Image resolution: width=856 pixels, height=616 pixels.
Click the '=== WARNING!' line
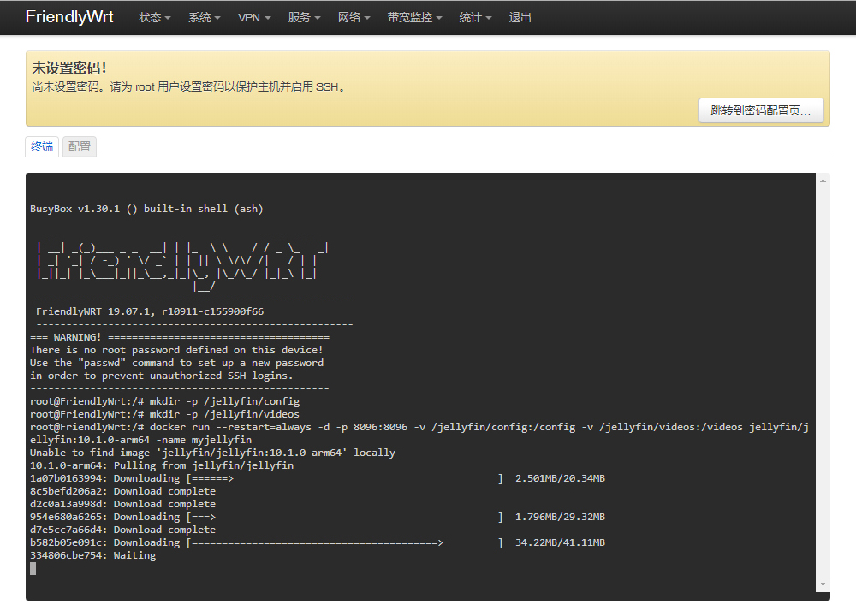[180, 337]
